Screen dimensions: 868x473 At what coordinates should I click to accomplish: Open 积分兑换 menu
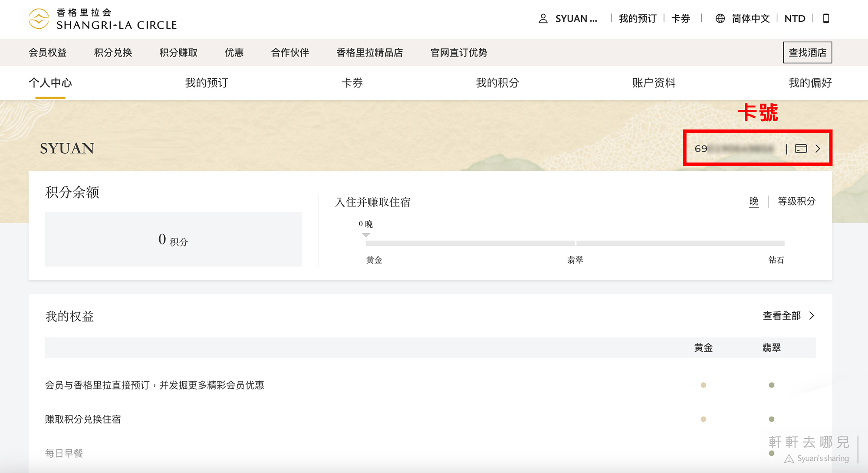point(113,53)
